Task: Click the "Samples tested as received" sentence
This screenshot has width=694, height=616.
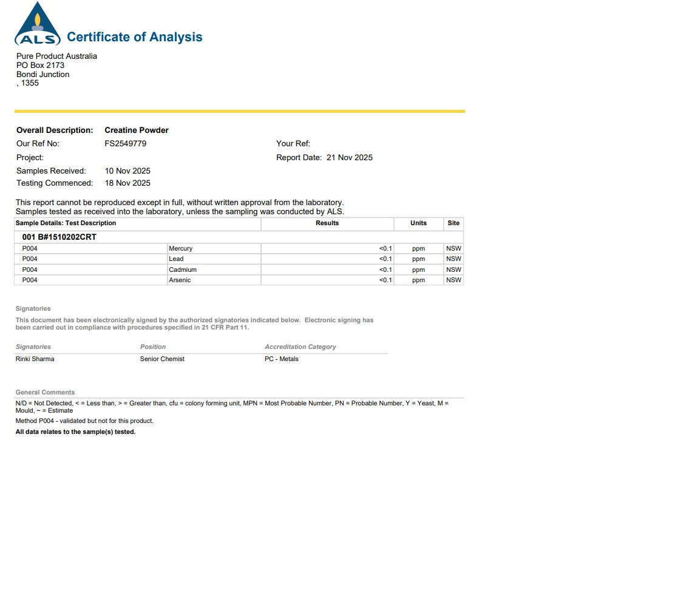Action: click(180, 212)
